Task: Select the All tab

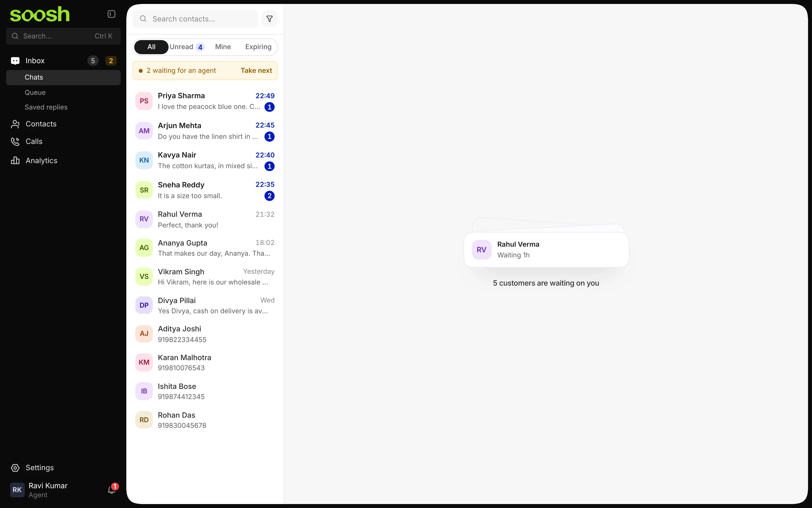Action: [x=151, y=47]
